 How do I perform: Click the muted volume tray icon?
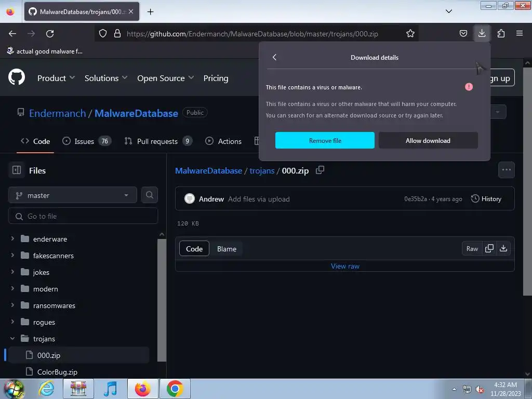click(x=480, y=390)
